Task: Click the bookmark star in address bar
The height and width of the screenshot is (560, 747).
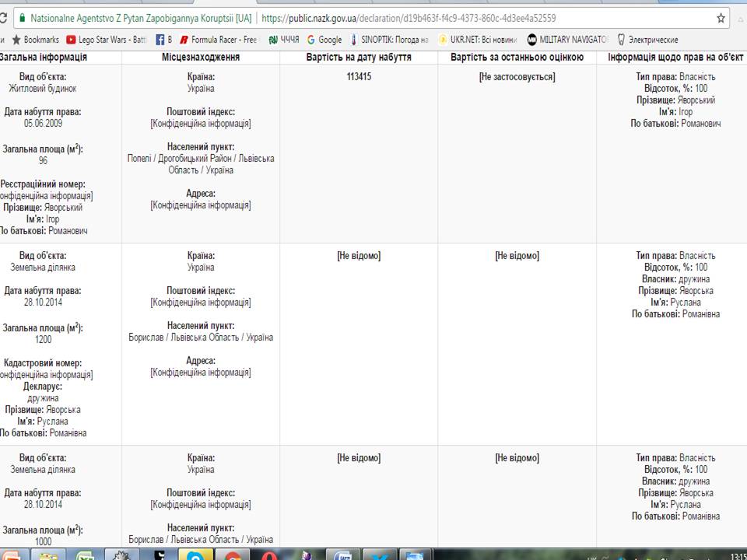Action: (x=721, y=17)
